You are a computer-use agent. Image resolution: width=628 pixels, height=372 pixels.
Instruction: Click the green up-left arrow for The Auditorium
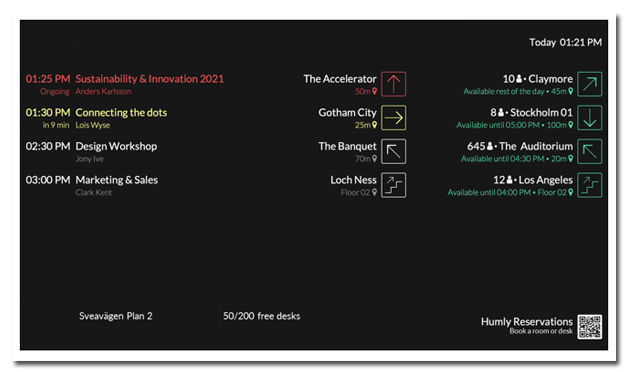coord(590,151)
